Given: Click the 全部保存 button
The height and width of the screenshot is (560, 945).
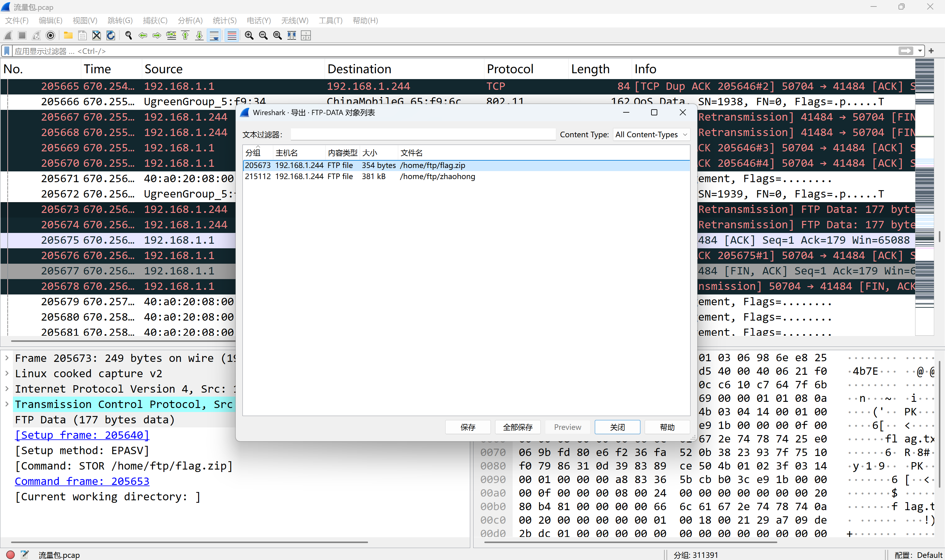Looking at the screenshot, I should coord(517,427).
